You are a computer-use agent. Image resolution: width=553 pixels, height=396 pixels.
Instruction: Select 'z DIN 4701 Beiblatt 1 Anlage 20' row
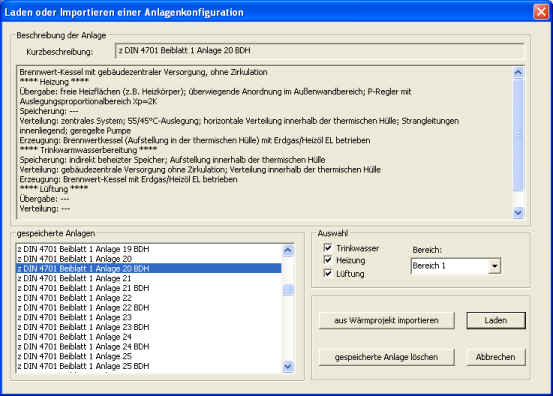(x=149, y=259)
